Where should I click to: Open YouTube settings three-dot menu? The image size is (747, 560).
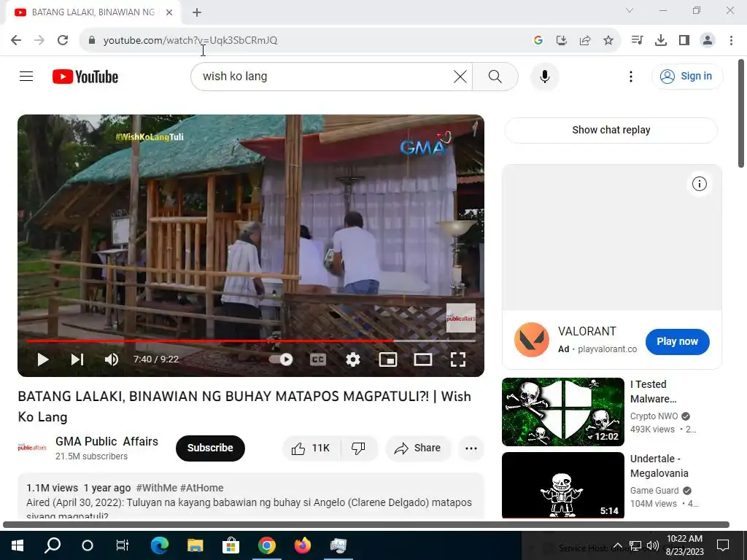(x=631, y=76)
